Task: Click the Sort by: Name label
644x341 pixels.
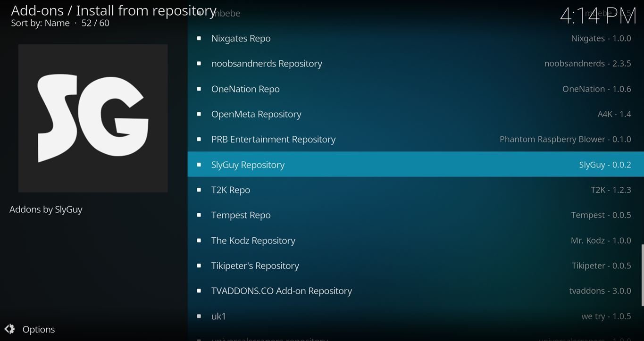Action: click(x=40, y=23)
